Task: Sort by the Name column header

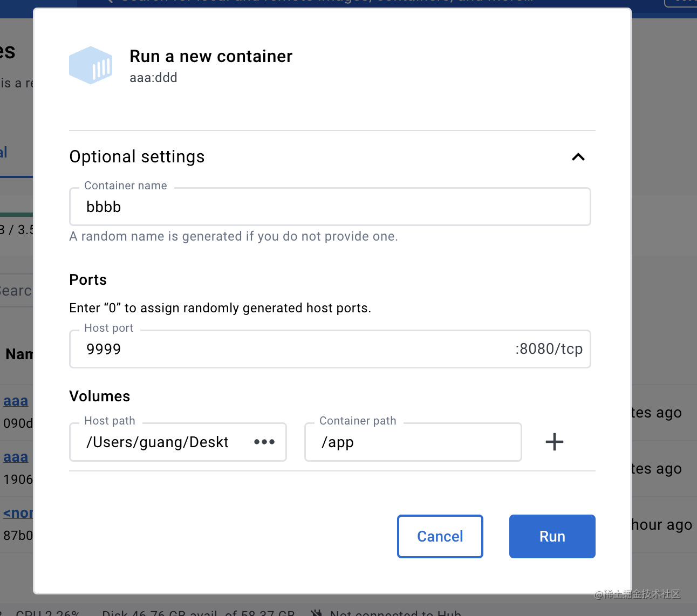Action: (x=19, y=354)
